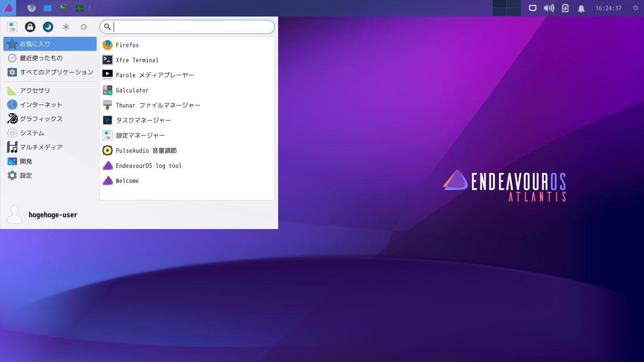Click the padlock lock-screen icon in menu

click(x=30, y=27)
